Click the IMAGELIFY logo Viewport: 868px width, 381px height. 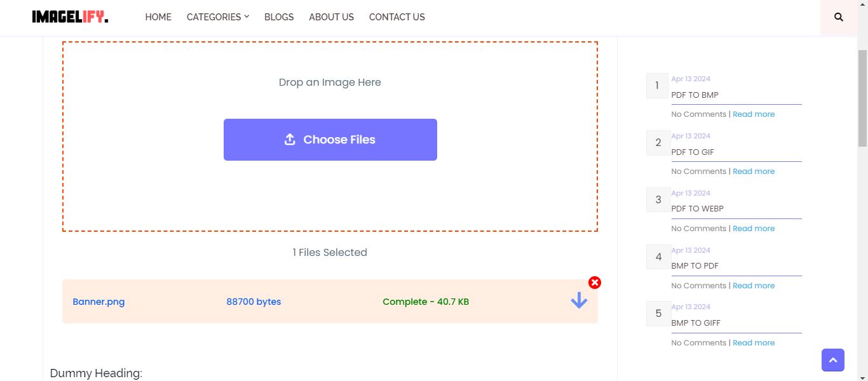pyautogui.click(x=69, y=17)
